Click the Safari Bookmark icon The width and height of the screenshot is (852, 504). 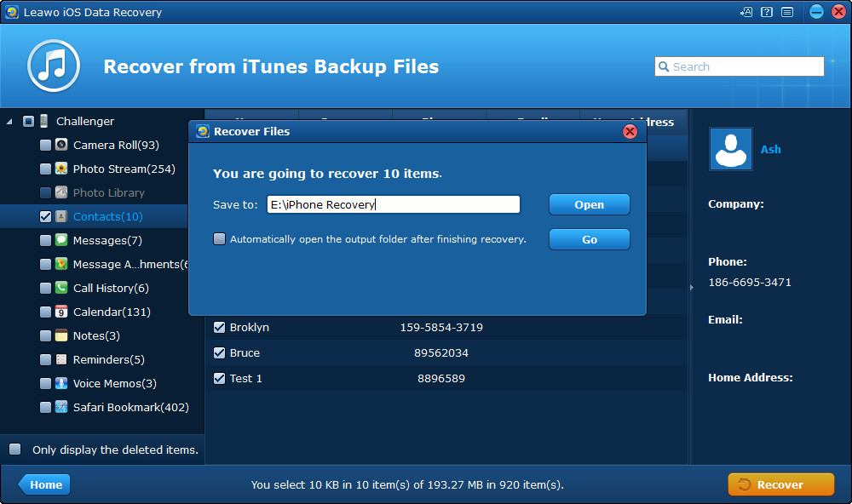pos(61,407)
